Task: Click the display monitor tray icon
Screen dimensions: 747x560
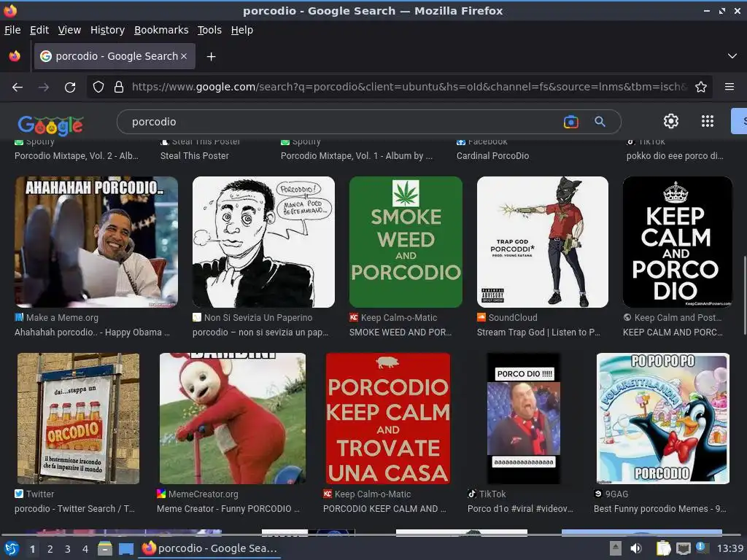Action: pos(683,548)
